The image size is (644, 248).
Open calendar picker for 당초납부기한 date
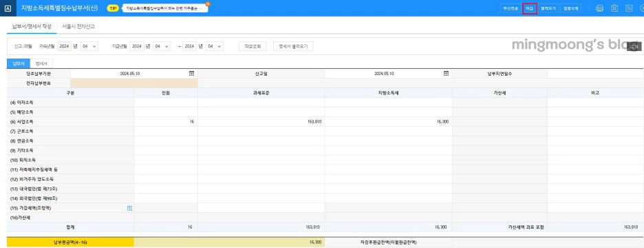pyautogui.click(x=191, y=74)
